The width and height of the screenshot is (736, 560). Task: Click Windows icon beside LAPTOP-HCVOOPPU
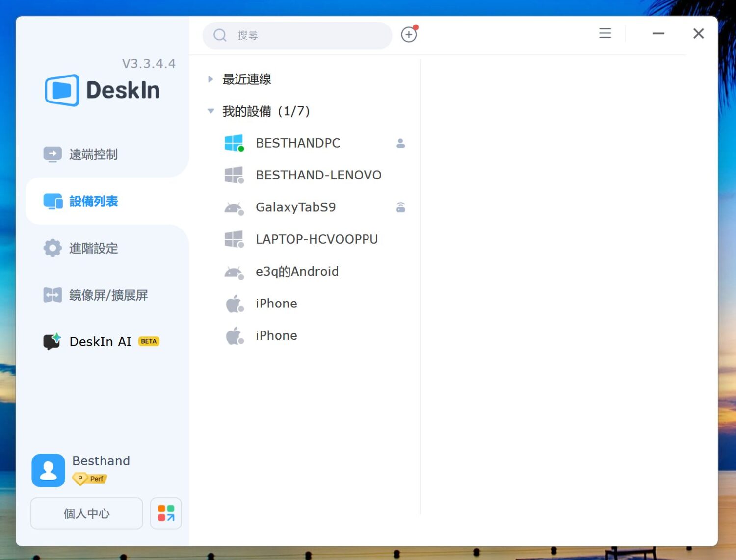(234, 239)
